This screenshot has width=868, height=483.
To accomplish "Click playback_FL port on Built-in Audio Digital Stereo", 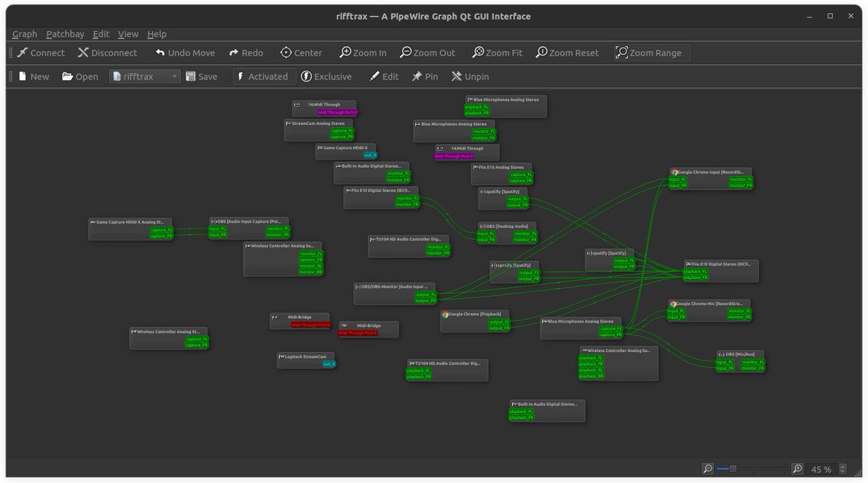I will (522, 411).
